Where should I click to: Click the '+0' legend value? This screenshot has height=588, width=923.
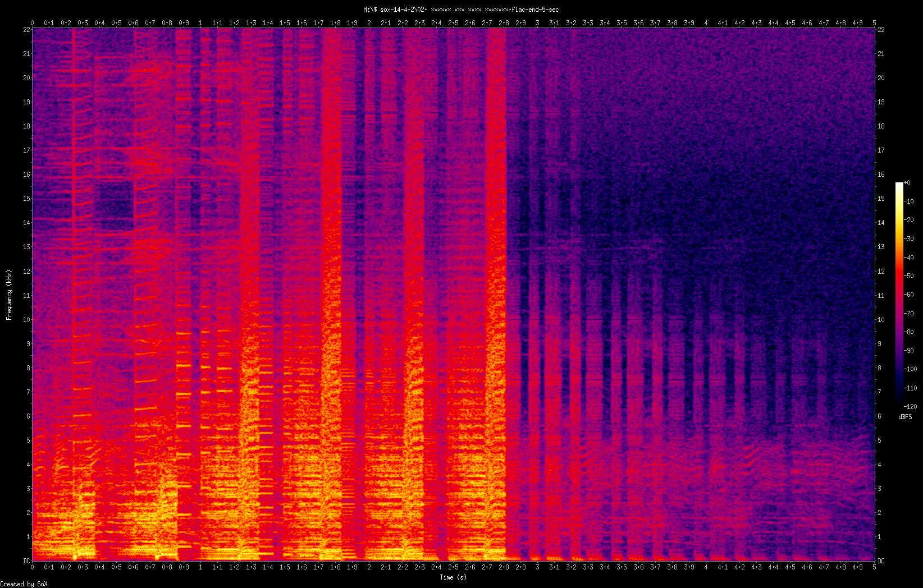coord(907,183)
